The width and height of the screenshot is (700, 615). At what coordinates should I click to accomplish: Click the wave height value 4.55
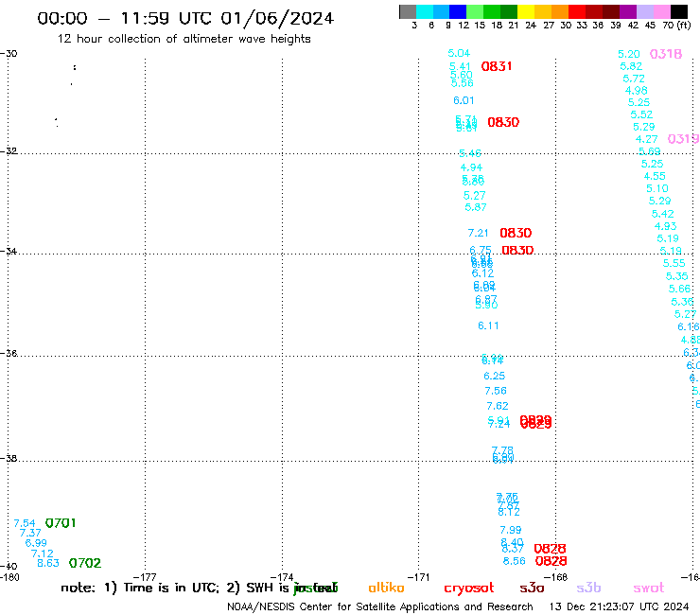pos(655,176)
